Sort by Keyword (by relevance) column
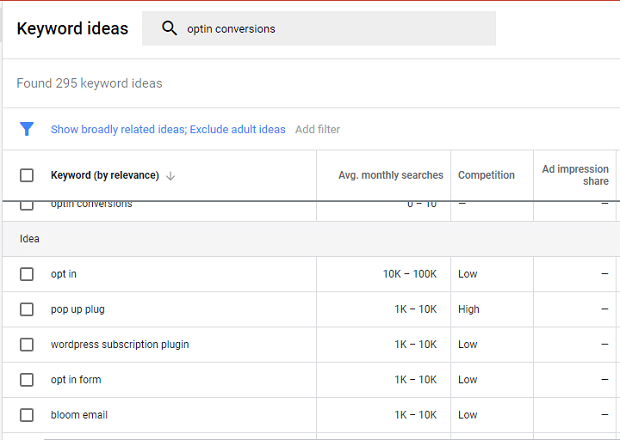 104,175
